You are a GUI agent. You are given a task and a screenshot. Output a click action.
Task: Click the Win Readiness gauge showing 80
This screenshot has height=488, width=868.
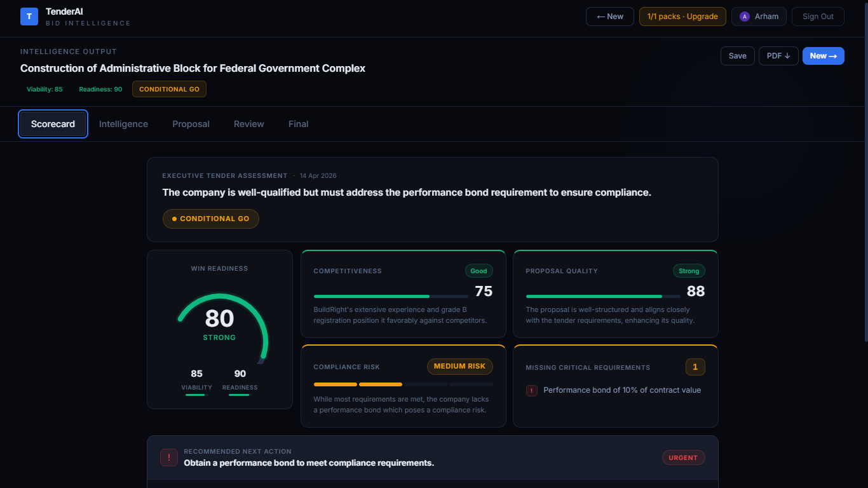click(220, 327)
